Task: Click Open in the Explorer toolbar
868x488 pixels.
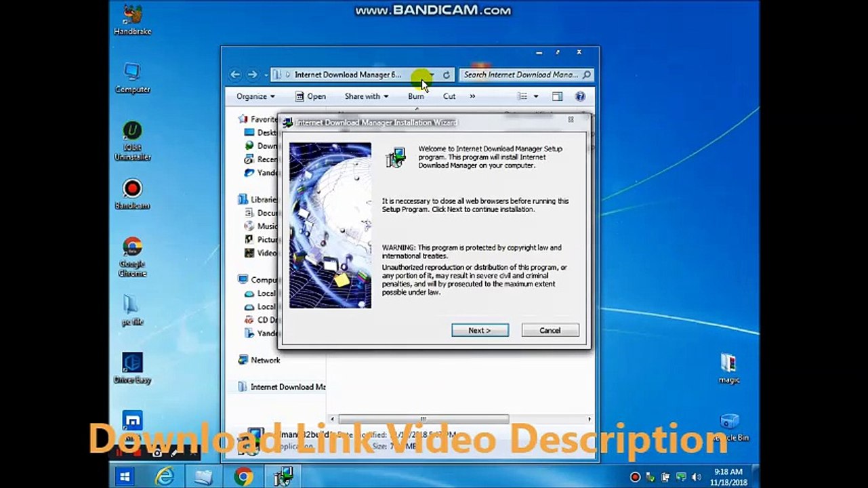Action: point(310,96)
